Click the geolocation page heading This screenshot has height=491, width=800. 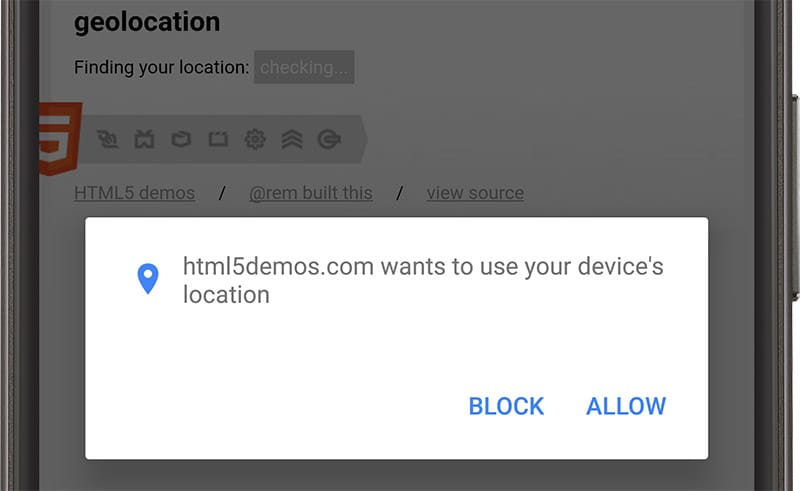(147, 21)
